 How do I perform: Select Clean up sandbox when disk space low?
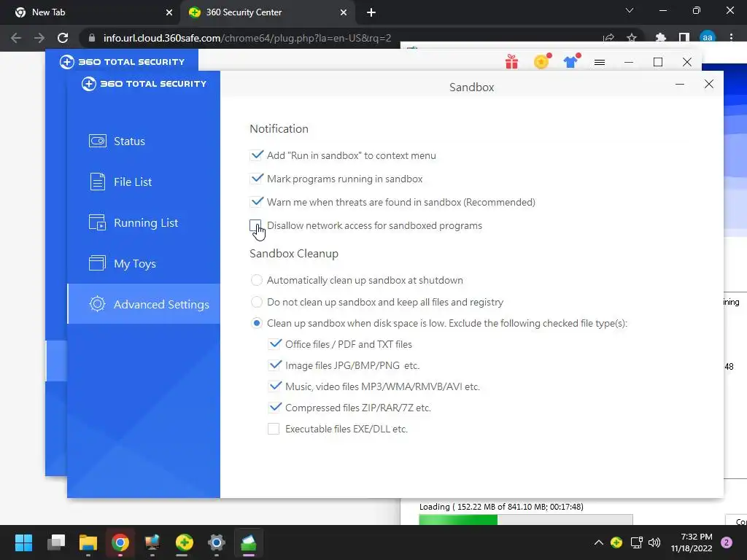pyautogui.click(x=256, y=323)
